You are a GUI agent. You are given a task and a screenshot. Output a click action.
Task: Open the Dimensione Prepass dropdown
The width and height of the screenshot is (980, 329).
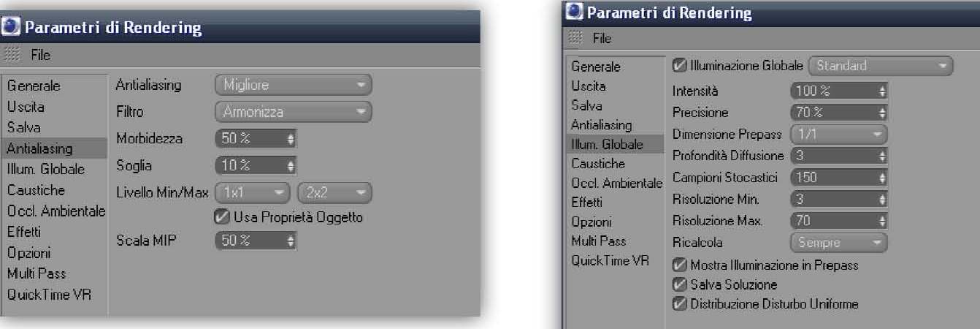click(838, 135)
